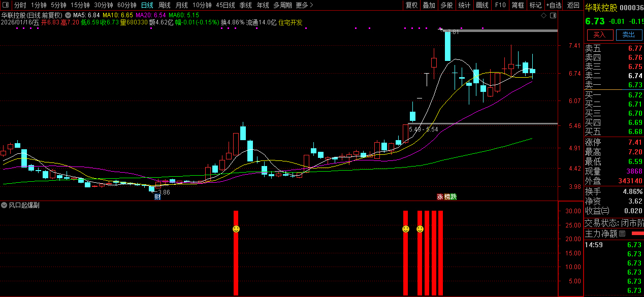Image resolution: width=644 pixels, height=297 pixels.
Task: Toggle the left sidebar panel icon
Action: coord(5,5)
